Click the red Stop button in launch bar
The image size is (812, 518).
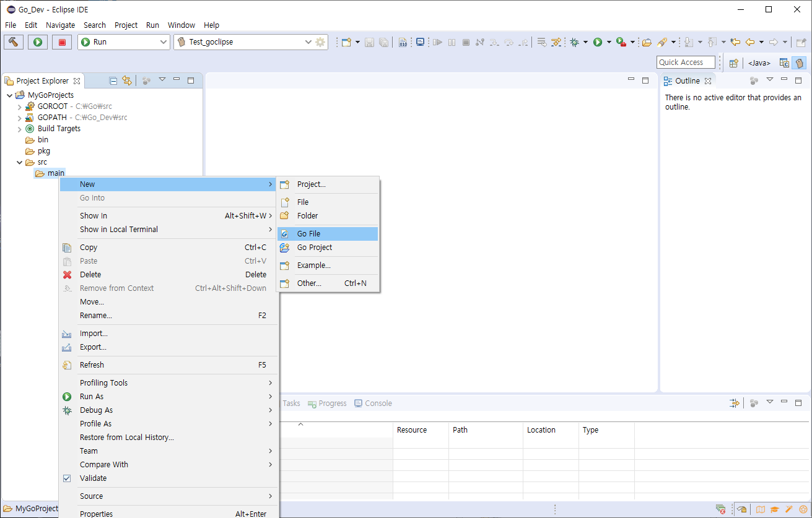pyautogui.click(x=62, y=42)
